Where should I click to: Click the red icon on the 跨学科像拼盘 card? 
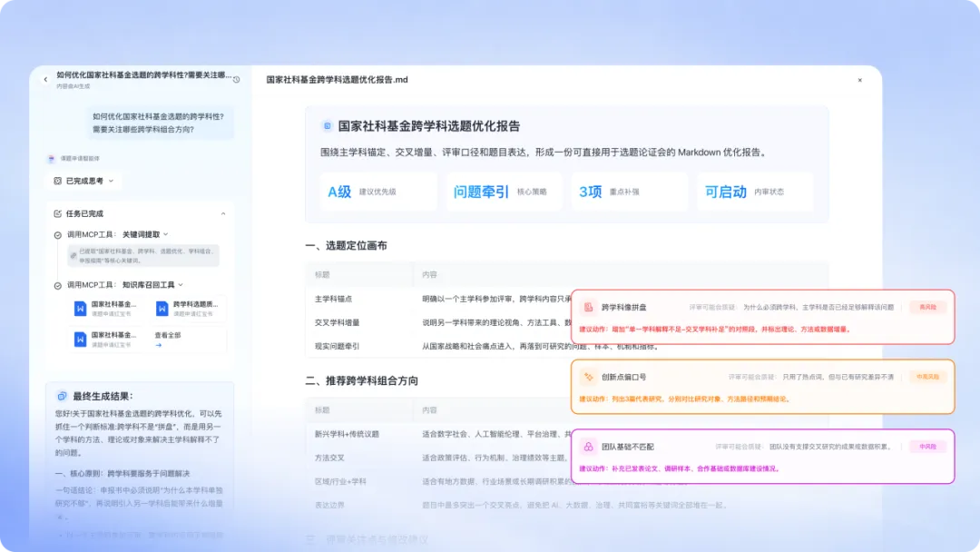(x=588, y=307)
